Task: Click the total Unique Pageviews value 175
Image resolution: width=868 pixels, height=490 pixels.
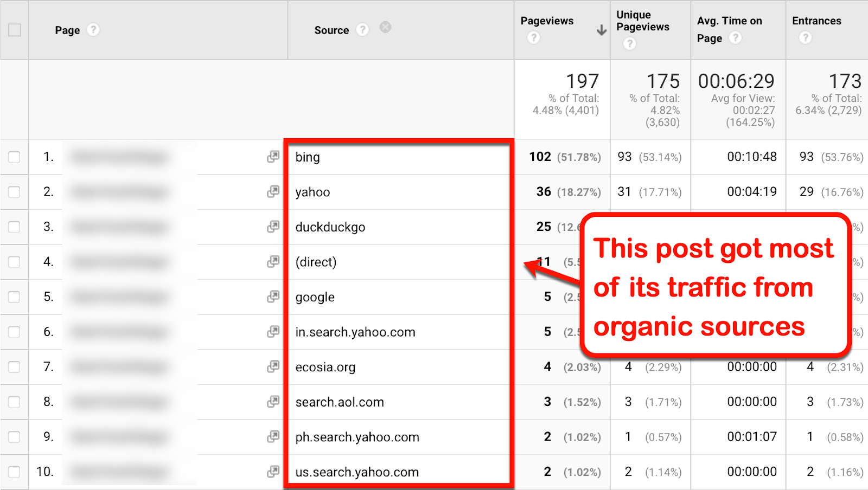Action: tap(663, 81)
